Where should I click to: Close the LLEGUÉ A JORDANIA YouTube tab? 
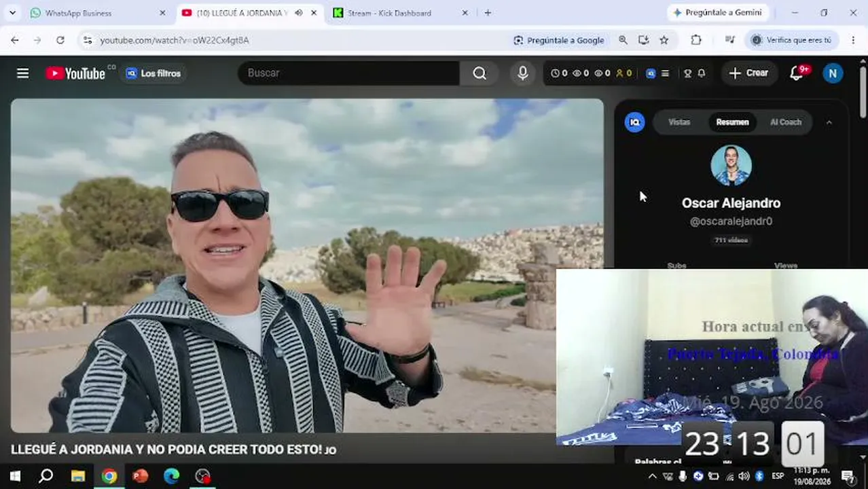[314, 13]
